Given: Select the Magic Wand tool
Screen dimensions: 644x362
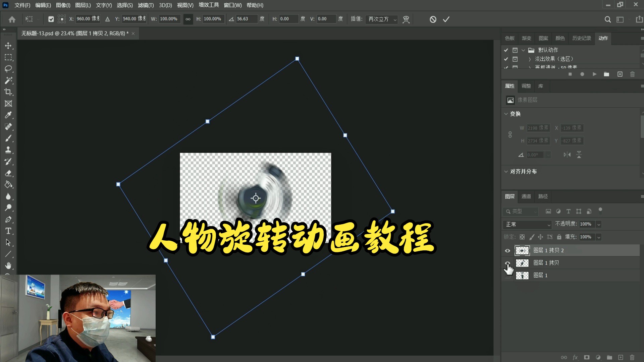Looking at the screenshot, I should tap(8, 80).
